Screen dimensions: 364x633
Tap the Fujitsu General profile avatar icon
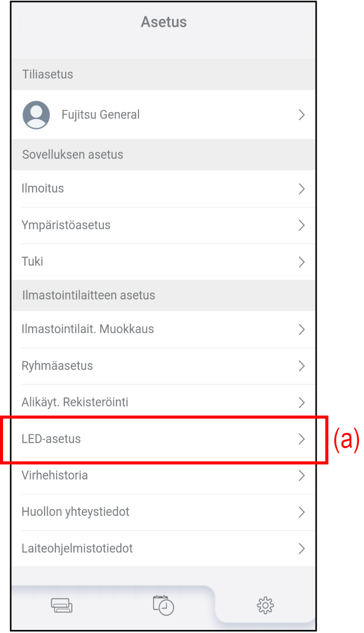(36, 115)
